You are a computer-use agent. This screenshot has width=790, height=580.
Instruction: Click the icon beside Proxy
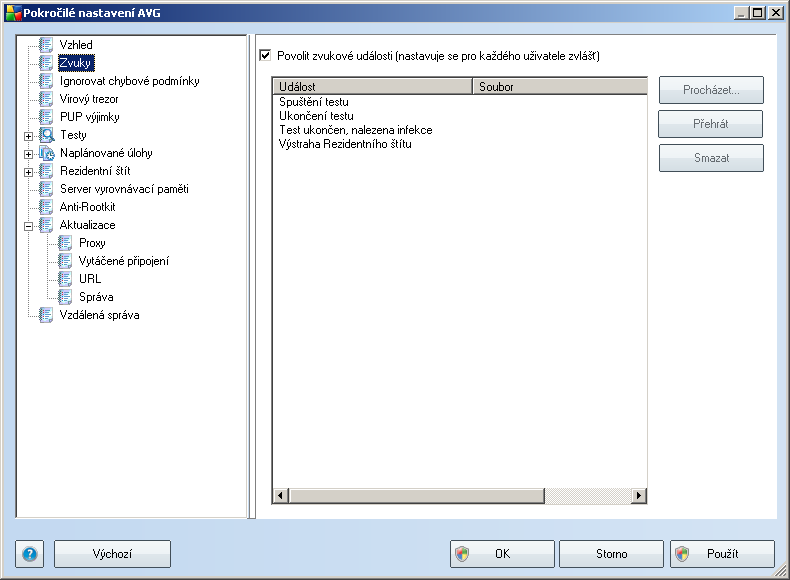tap(65, 243)
